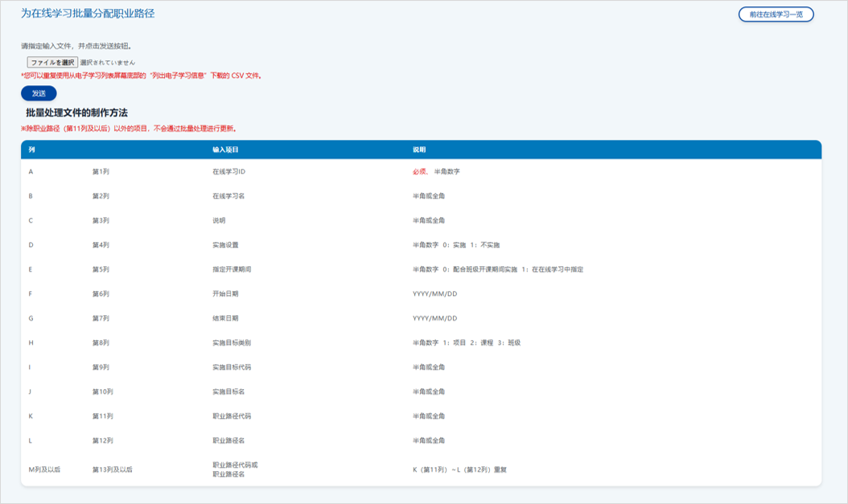Click the 在线学习ID cell
The width and height of the screenshot is (848, 504).
(228, 171)
